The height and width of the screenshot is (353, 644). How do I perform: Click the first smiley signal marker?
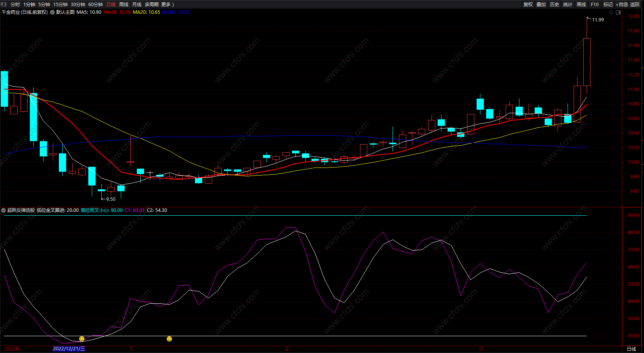coord(82,339)
